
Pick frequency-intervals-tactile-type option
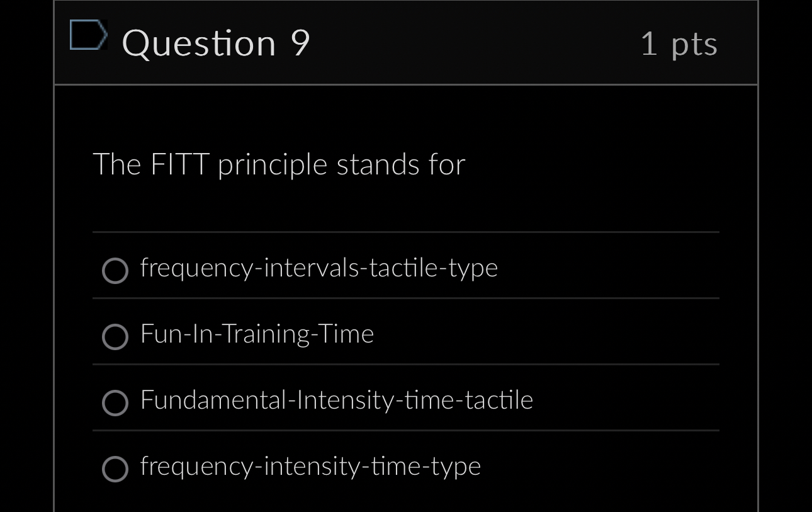click(115, 271)
